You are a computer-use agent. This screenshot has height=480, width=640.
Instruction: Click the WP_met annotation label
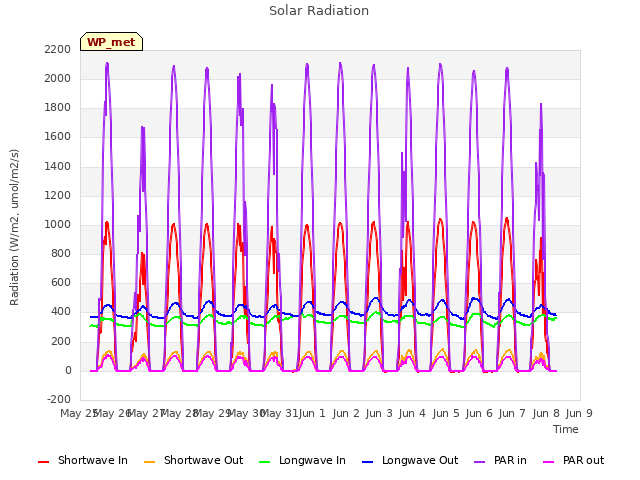coord(111,42)
